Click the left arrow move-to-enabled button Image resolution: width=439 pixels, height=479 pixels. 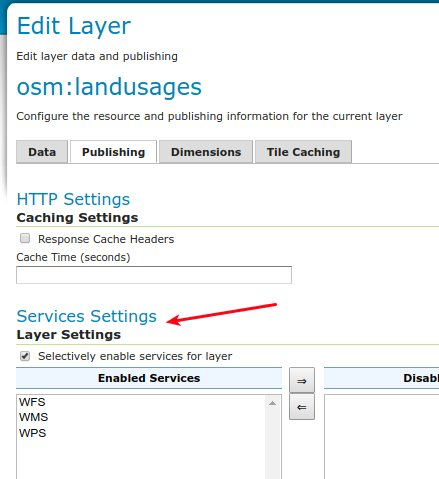tap(302, 407)
